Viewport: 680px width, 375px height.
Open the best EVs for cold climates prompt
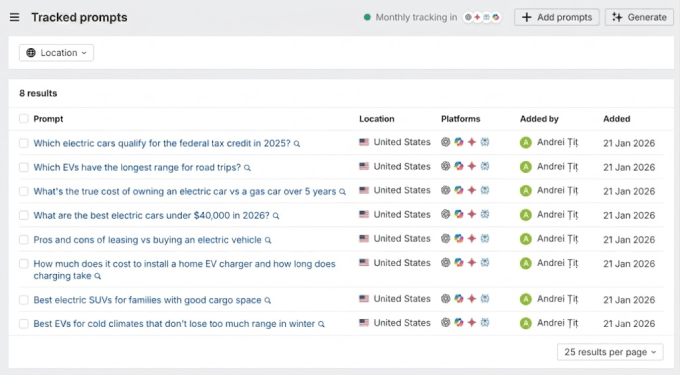174,324
